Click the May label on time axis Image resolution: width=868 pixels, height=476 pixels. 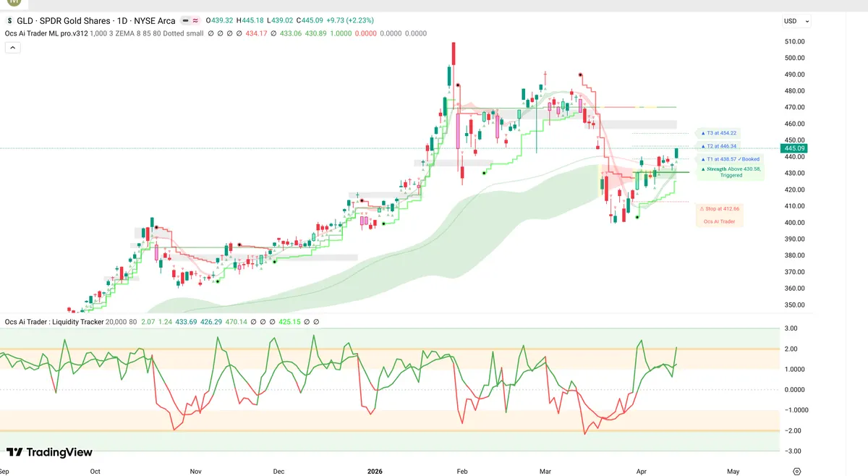click(733, 471)
